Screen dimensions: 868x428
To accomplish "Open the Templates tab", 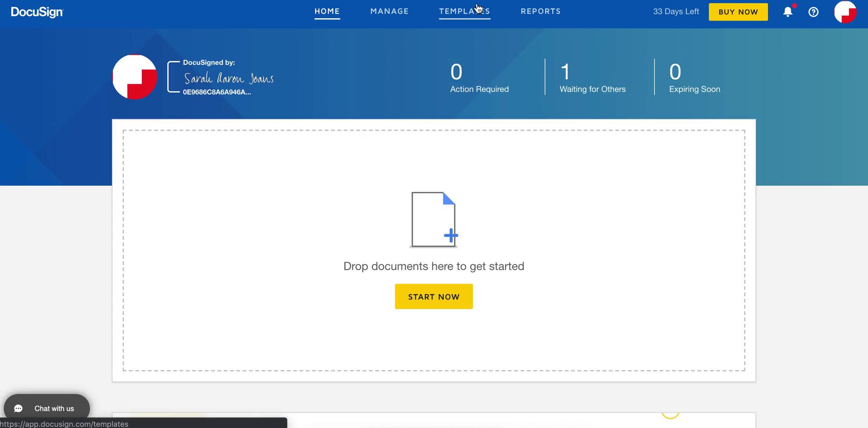I will point(465,11).
